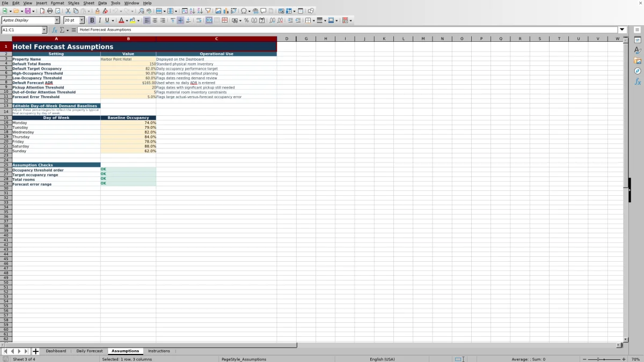Click the Align Top icon
Screen dimensions: 644x362
[173, 20]
